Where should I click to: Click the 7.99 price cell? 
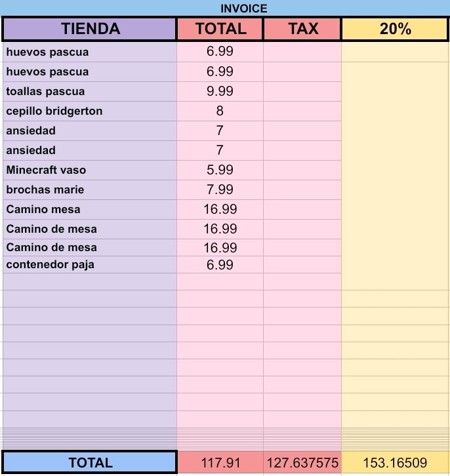pos(220,189)
